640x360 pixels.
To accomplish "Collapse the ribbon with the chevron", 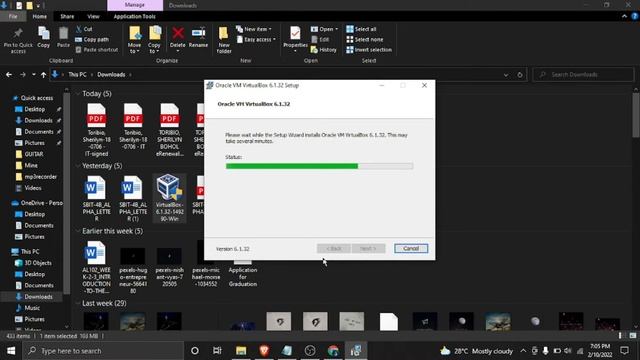I will 624,16.
